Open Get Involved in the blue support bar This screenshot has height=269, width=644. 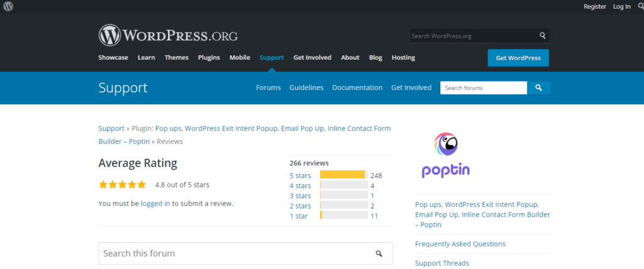pos(411,87)
